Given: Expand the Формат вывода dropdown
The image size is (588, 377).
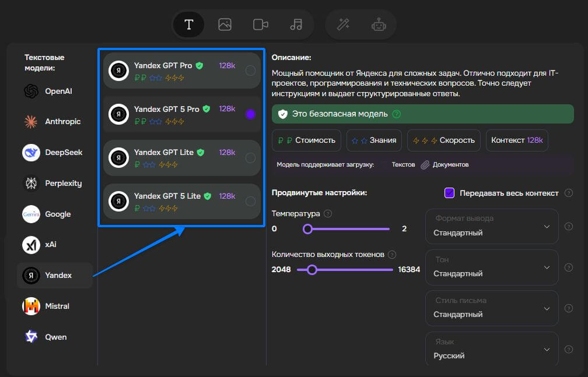Looking at the screenshot, I should click(x=492, y=226).
